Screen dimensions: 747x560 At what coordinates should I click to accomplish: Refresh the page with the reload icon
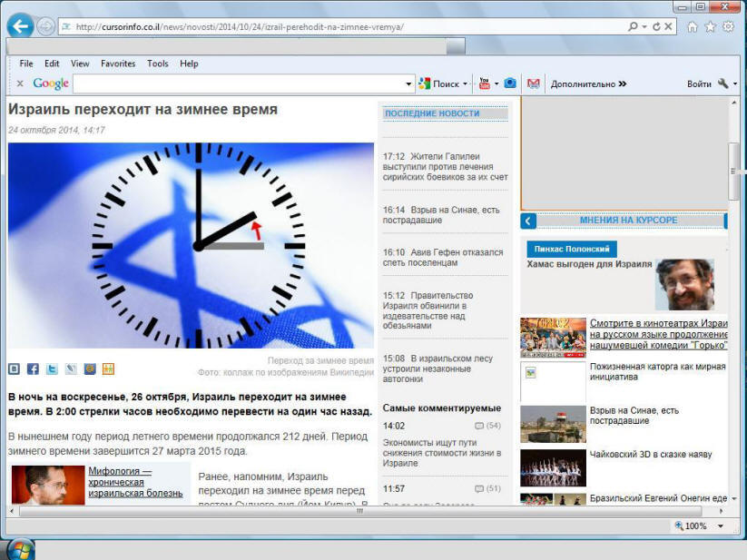656,27
